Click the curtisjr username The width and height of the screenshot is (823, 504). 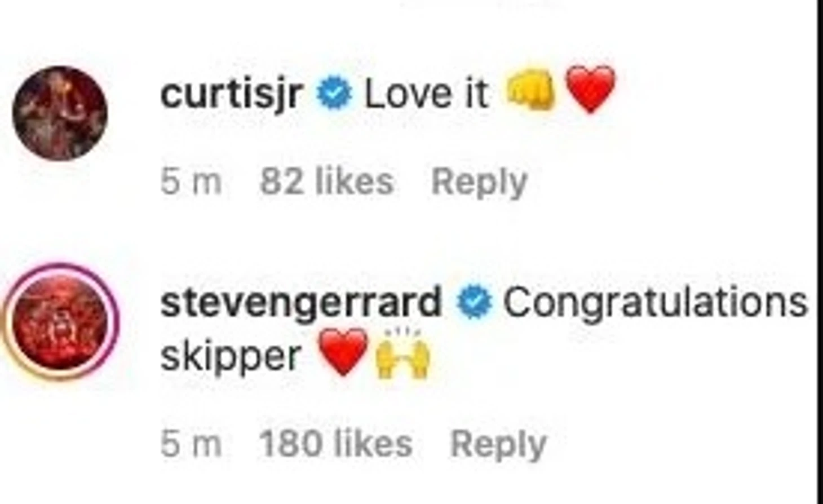[x=232, y=94]
